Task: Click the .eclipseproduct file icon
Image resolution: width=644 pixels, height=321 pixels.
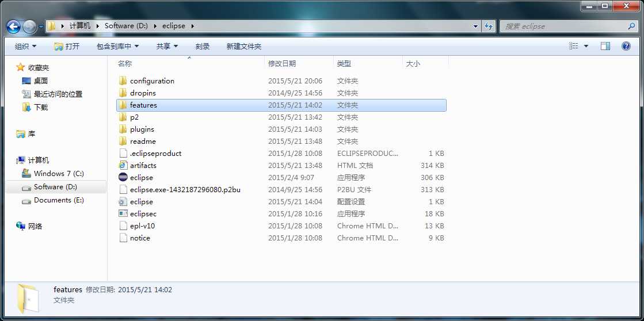Action: tap(123, 153)
